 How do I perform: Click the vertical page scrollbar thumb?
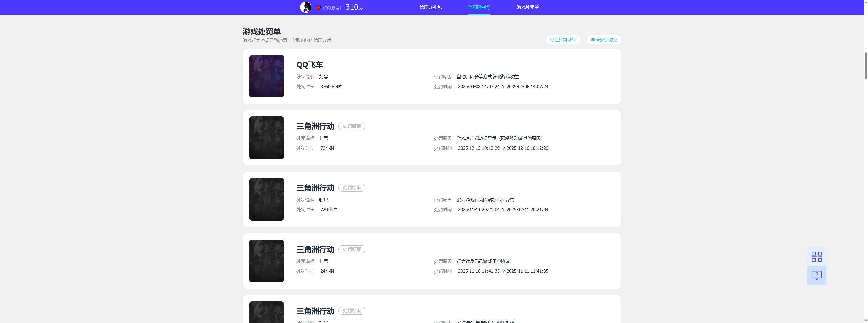(x=866, y=65)
